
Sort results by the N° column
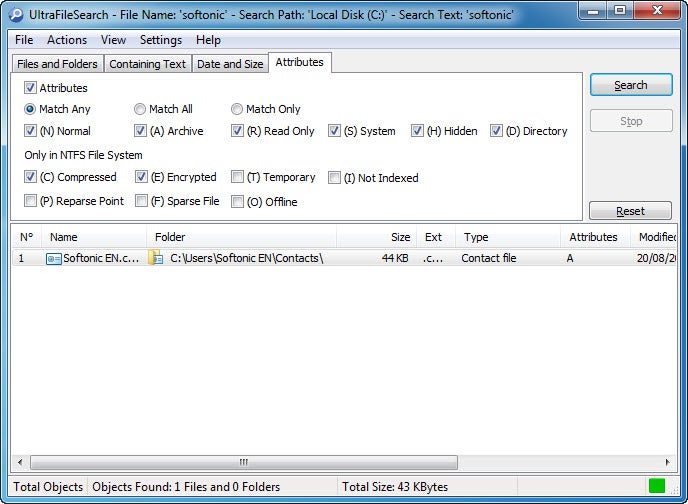coord(26,237)
